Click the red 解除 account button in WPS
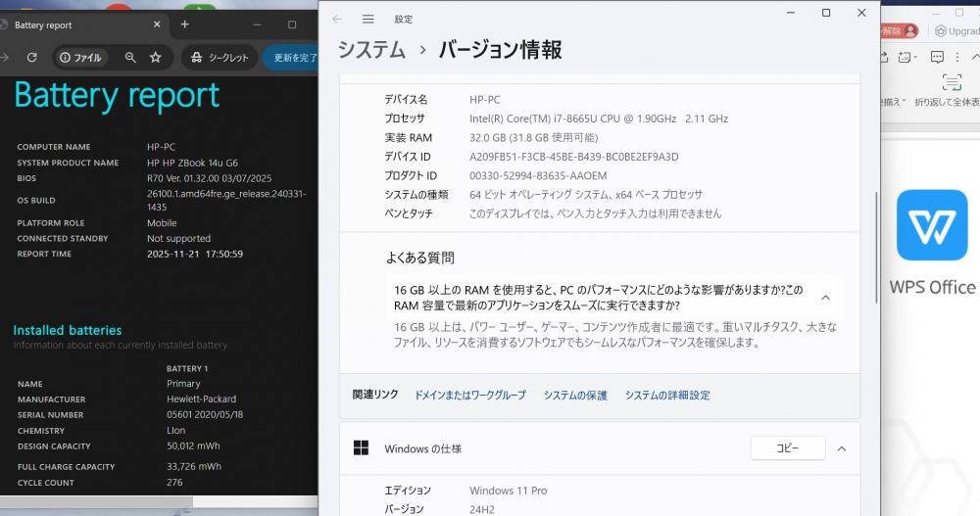980x516 pixels. pyautogui.click(x=900, y=30)
